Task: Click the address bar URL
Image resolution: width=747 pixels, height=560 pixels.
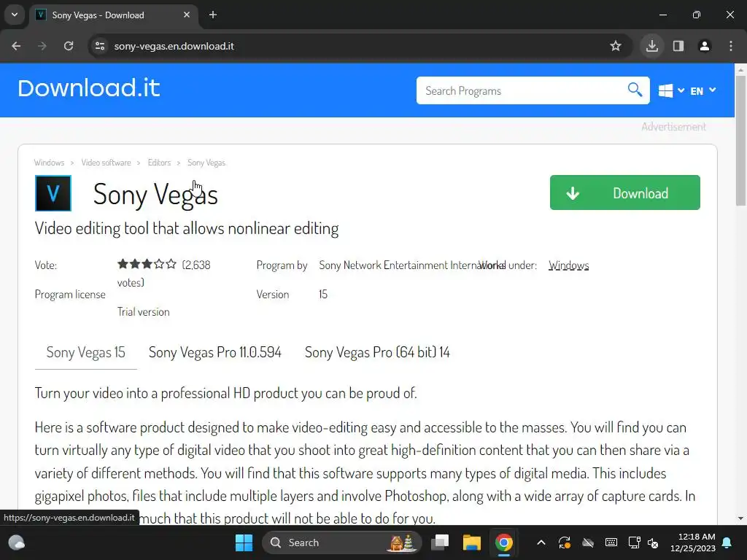Action: (174, 46)
